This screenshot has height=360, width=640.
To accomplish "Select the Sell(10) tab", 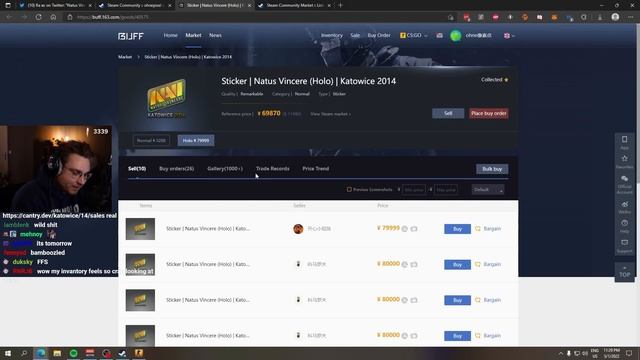I will (137, 169).
